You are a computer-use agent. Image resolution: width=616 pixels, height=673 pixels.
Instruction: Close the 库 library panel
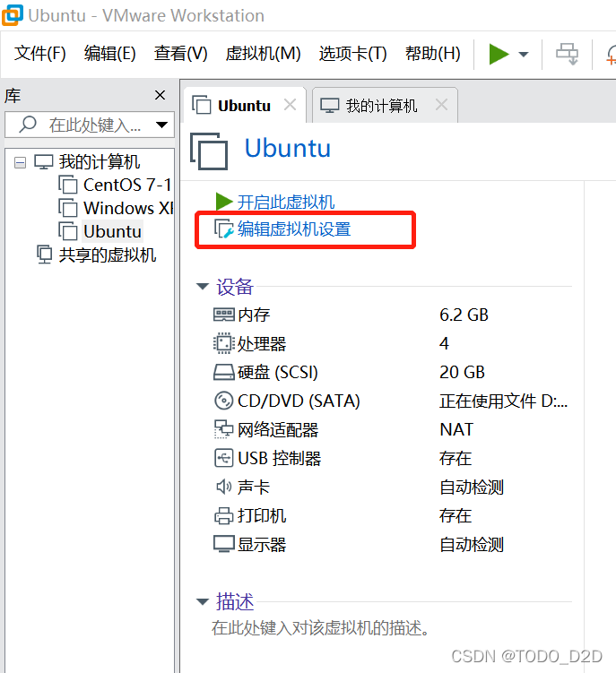(160, 95)
